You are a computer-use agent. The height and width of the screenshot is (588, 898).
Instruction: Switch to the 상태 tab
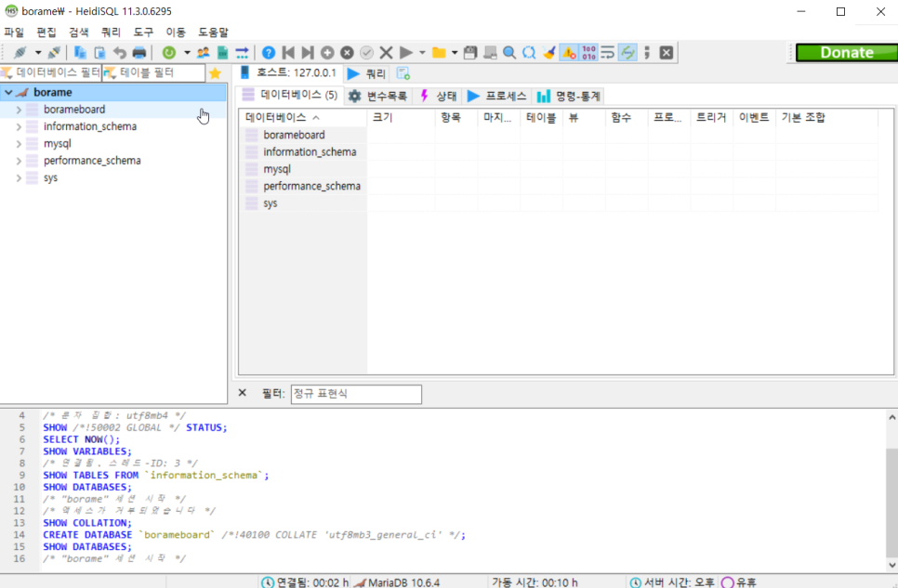tap(439, 97)
